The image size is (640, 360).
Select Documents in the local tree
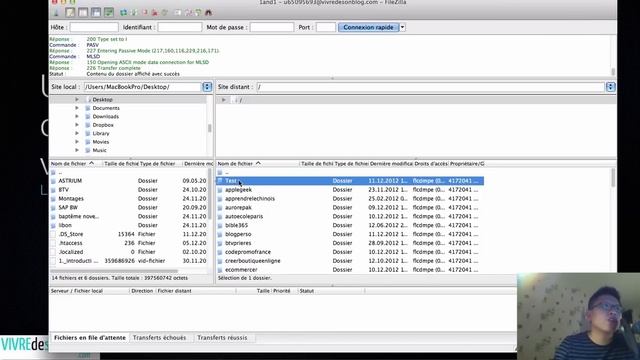106,108
